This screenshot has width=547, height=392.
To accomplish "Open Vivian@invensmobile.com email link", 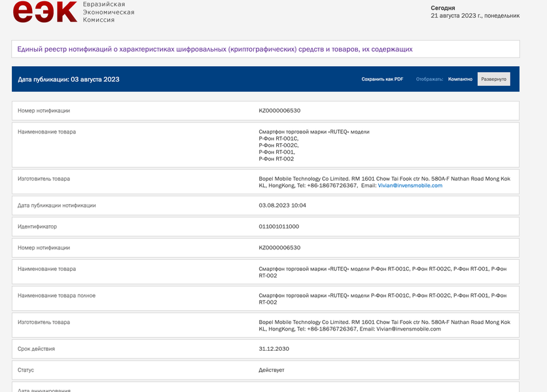I will click(x=410, y=185).
